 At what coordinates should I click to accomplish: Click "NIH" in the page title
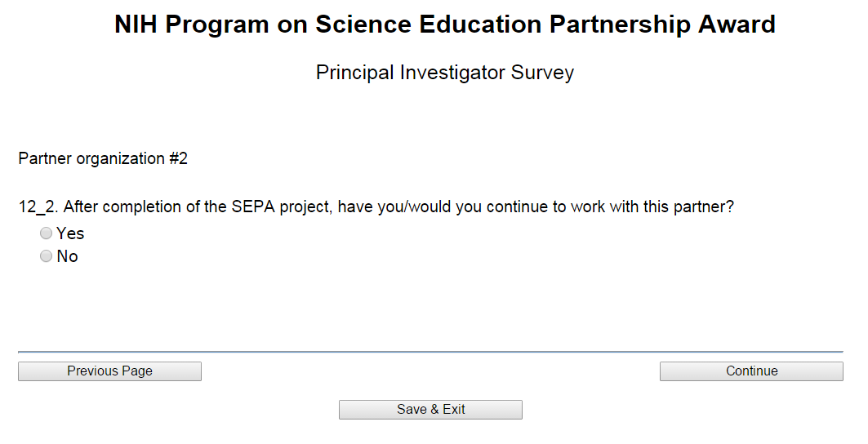tap(136, 24)
